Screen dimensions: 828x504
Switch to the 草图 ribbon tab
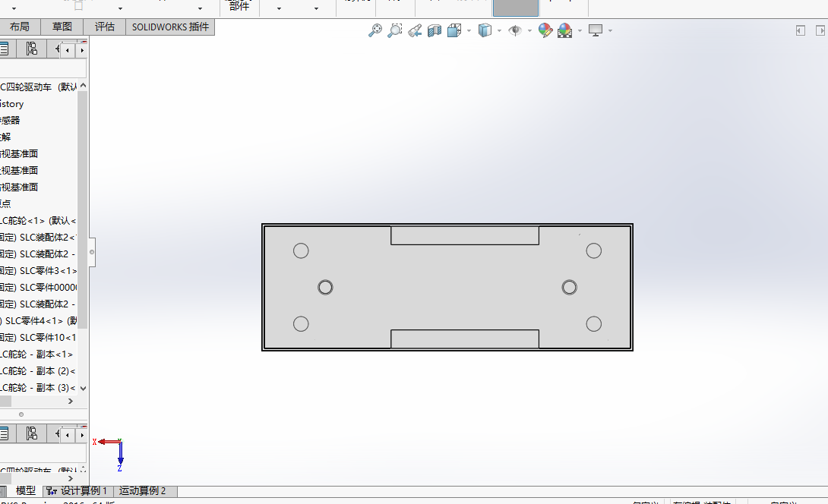coord(62,27)
